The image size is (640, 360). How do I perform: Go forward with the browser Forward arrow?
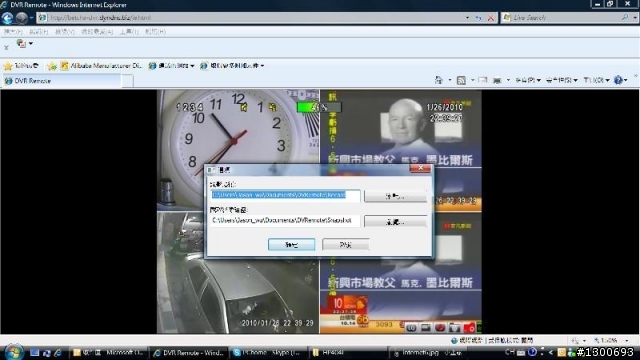tap(22, 18)
